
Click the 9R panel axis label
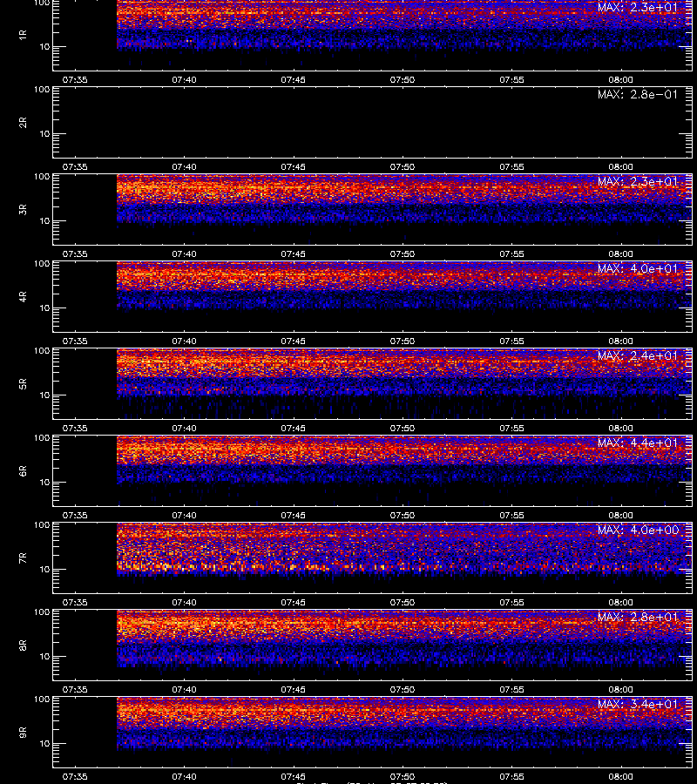coord(23,732)
